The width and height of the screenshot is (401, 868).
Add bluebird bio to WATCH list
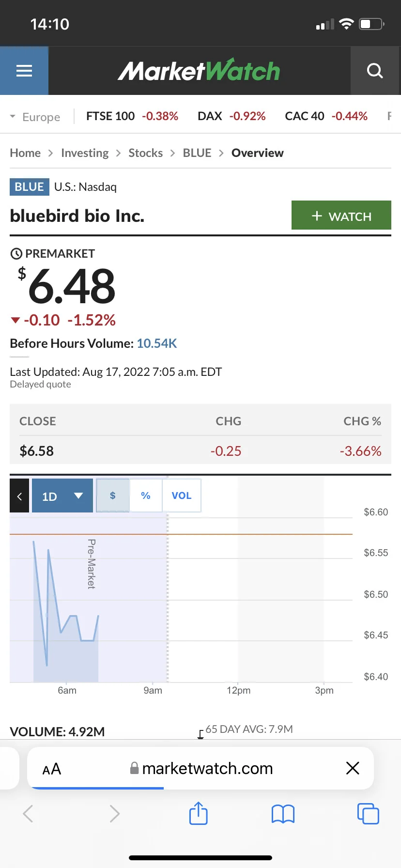pyautogui.click(x=341, y=215)
